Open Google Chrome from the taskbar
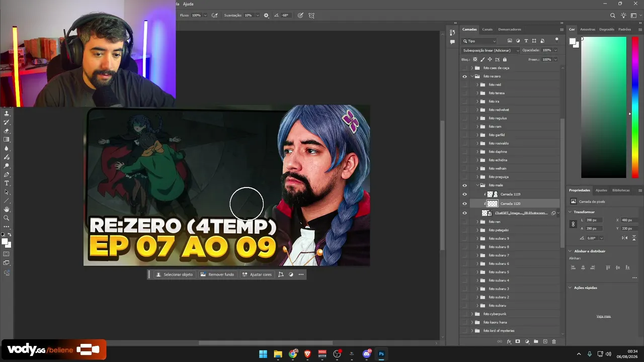This screenshot has height=362, width=644. click(x=293, y=354)
